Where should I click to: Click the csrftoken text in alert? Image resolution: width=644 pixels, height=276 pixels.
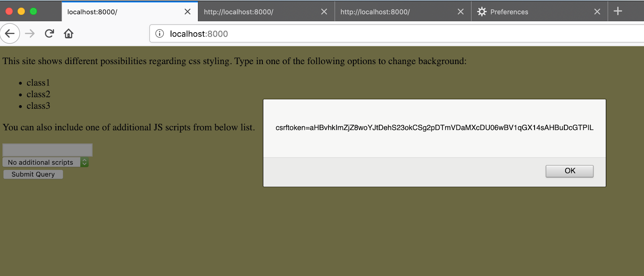click(x=434, y=128)
